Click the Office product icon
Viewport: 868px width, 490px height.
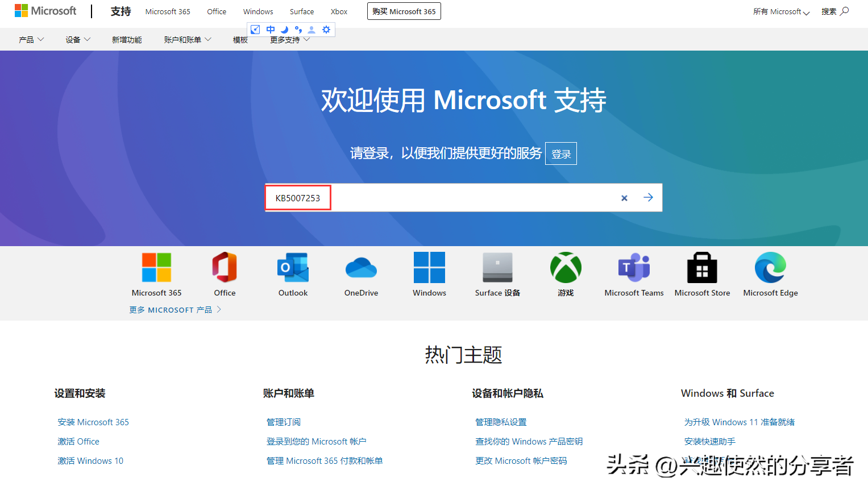click(x=225, y=268)
